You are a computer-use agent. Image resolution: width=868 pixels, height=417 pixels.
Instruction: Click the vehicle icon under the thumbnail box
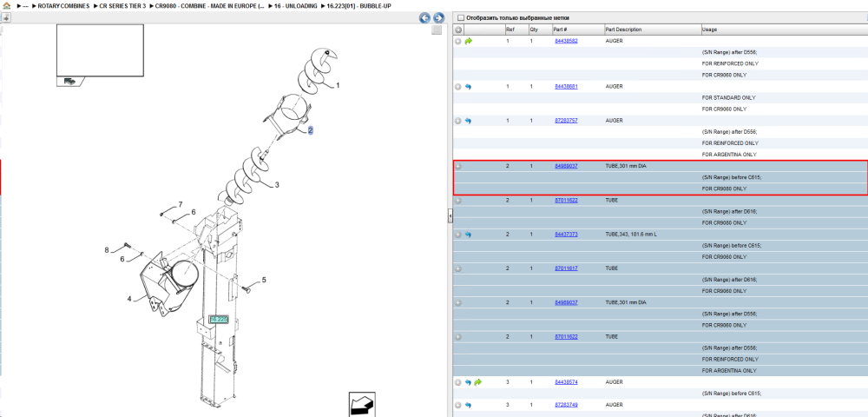click(69, 82)
